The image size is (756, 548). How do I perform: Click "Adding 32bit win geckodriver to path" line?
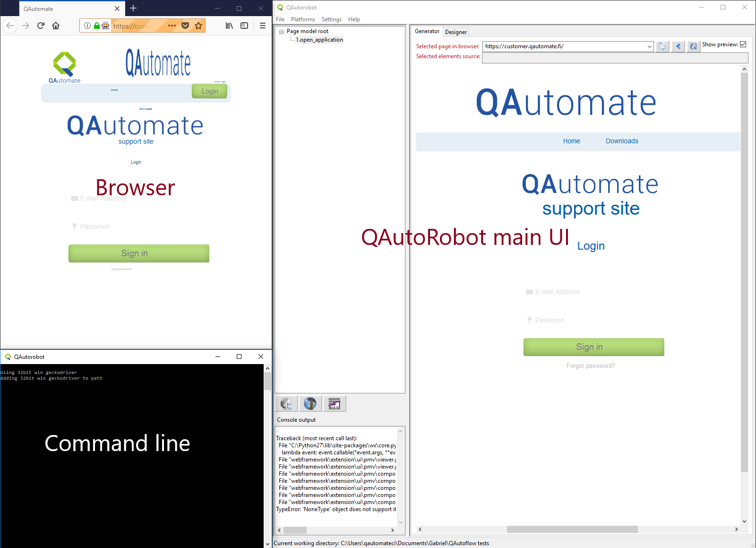52,378
